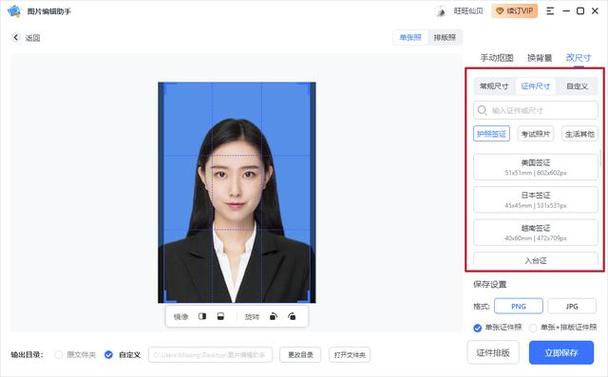
Task: Click the 续订VIP renewal button
Action: tap(515, 11)
